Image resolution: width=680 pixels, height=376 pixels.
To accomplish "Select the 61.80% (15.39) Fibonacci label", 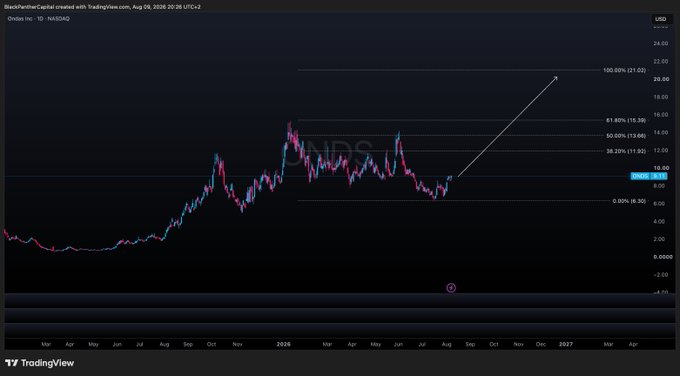I will pos(626,120).
